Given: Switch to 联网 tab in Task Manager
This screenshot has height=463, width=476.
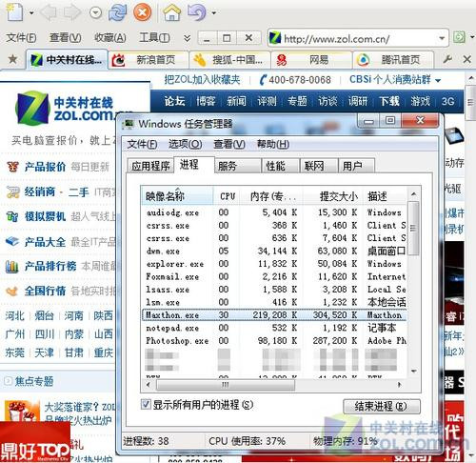Looking at the screenshot, I should tap(319, 166).
